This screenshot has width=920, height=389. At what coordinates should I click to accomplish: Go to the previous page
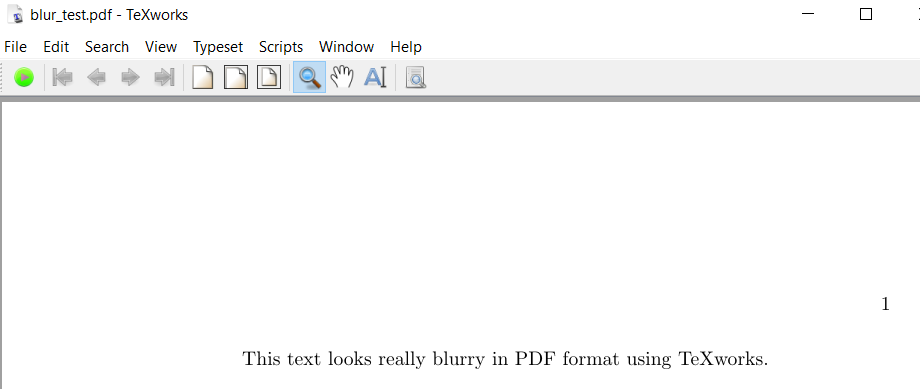click(96, 77)
